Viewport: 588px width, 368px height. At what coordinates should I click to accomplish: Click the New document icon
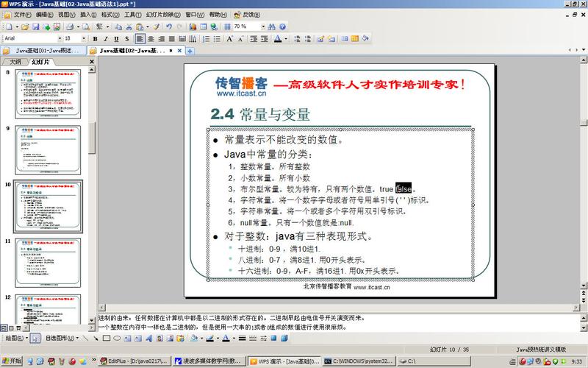click(9, 26)
